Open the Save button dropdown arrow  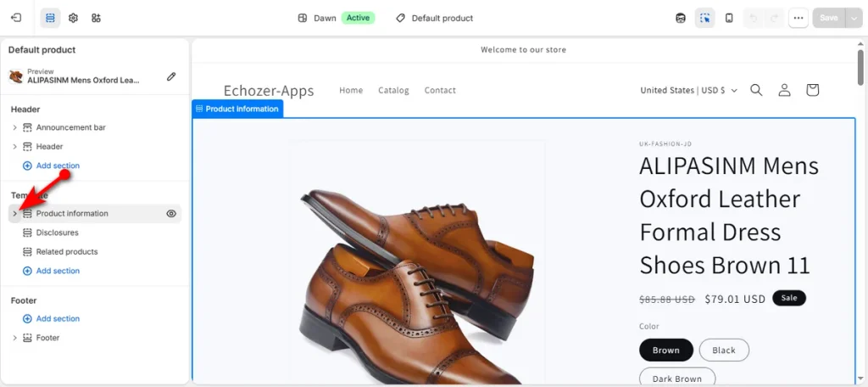[853, 18]
